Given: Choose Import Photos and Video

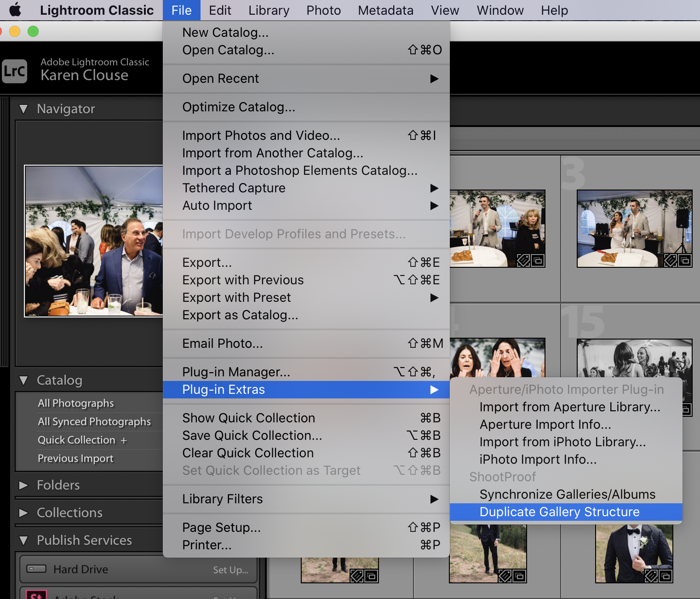Looking at the screenshot, I should 306,136.
